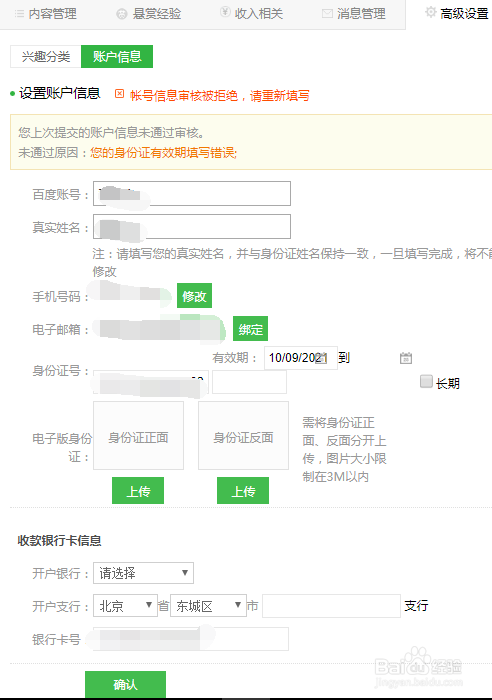Click the 绑定 button next to email
This screenshot has width=492, height=700.
[250, 329]
